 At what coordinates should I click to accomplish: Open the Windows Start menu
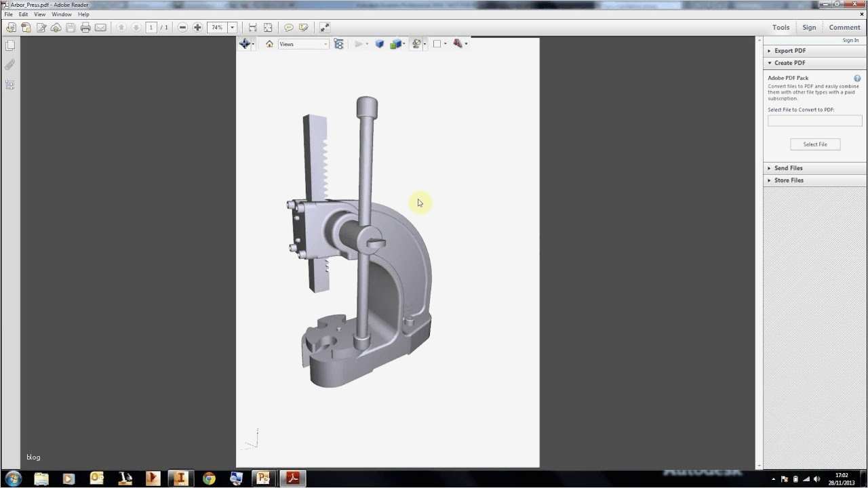(13, 479)
